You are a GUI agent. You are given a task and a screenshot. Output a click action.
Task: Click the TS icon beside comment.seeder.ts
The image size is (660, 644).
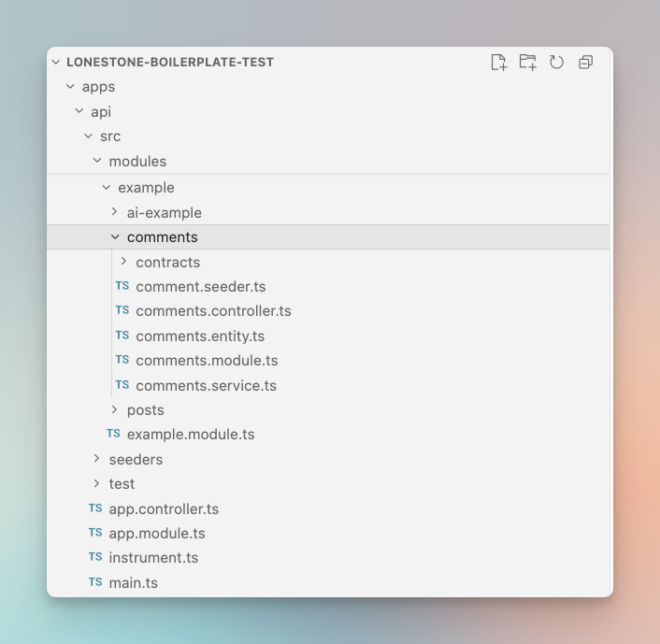122,286
